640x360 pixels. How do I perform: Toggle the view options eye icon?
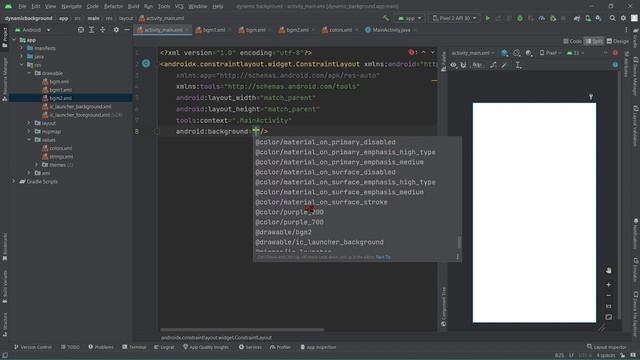click(453, 65)
